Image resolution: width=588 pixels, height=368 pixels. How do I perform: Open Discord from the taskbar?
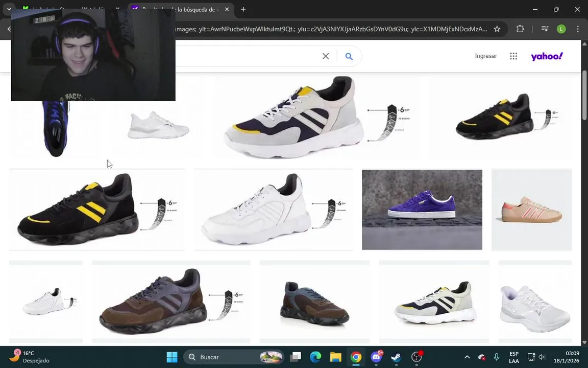pyautogui.click(x=376, y=357)
